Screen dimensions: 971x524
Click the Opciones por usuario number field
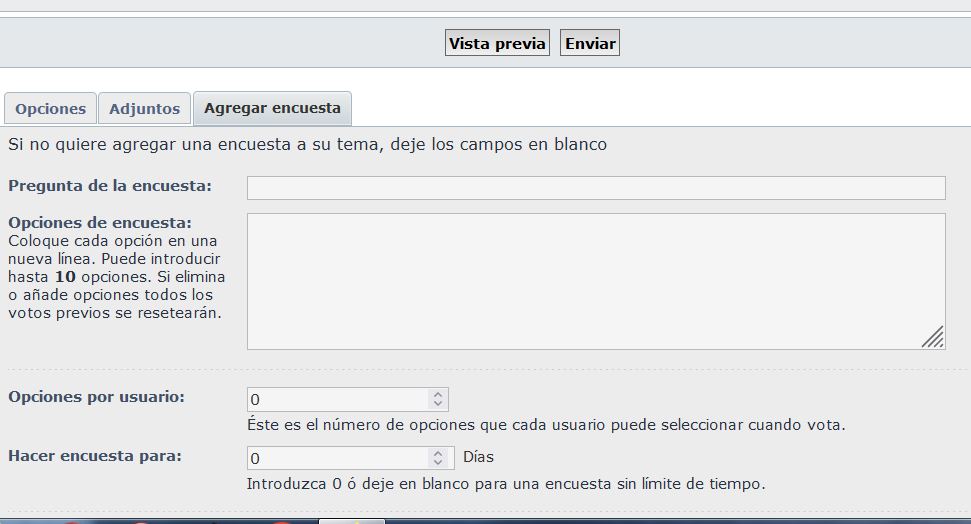(337, 399)
